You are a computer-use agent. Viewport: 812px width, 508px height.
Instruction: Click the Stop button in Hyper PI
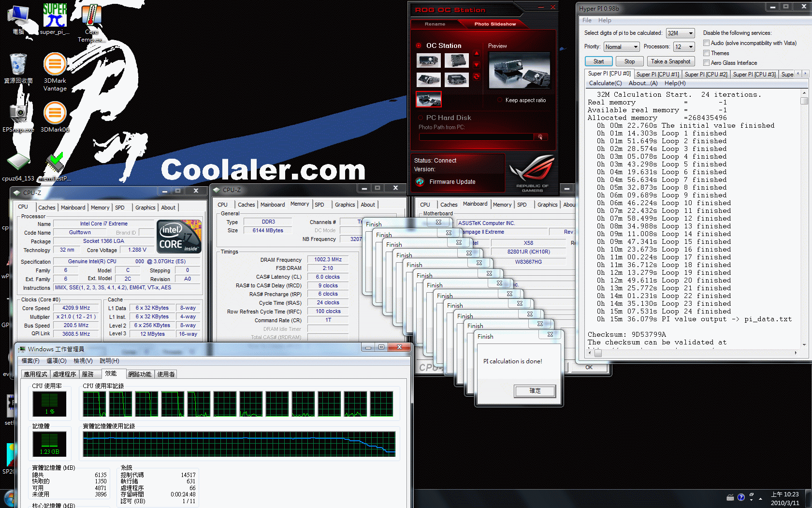tap(629, 61)
